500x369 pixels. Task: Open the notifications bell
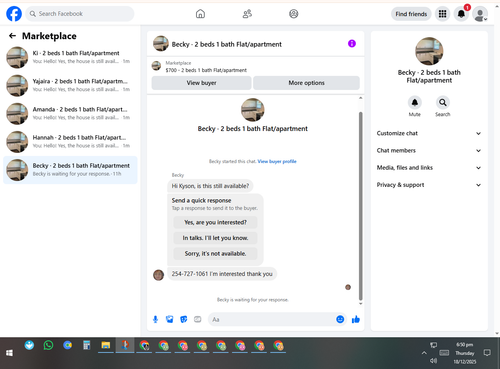(x=461, y=14)
